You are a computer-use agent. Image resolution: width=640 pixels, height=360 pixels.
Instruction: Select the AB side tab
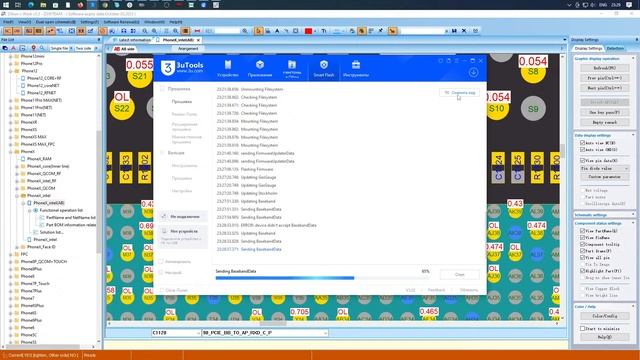[x=124, y=49]
